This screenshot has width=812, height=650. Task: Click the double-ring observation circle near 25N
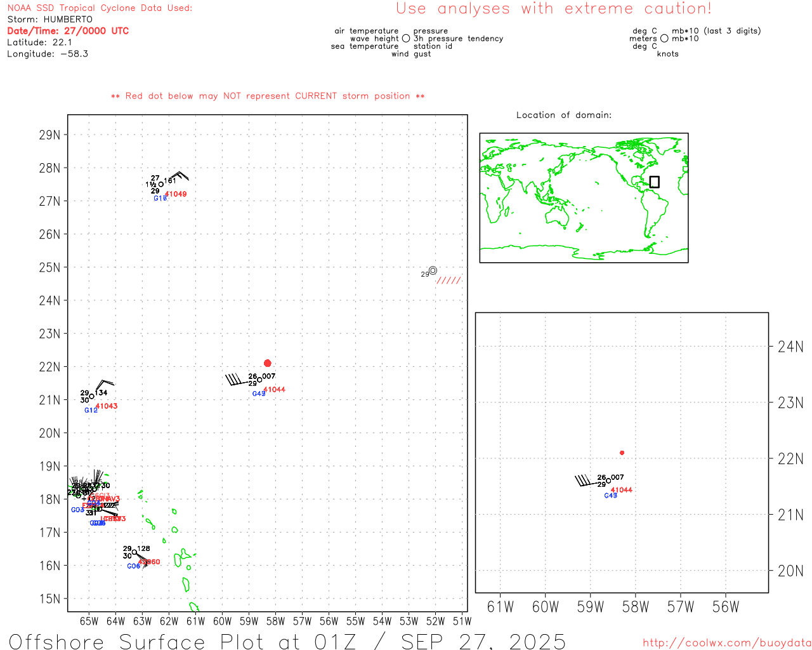(433, 270)
